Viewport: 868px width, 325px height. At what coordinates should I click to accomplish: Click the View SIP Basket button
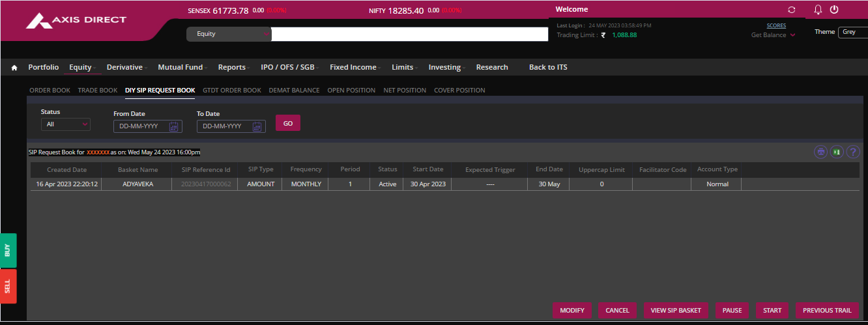click(x=676, y=311)
